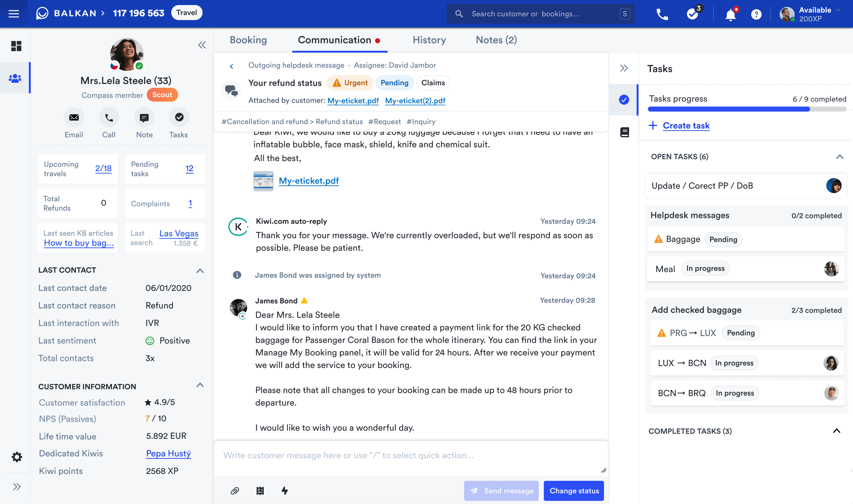Click the search magnifier icon

(458, 14)
